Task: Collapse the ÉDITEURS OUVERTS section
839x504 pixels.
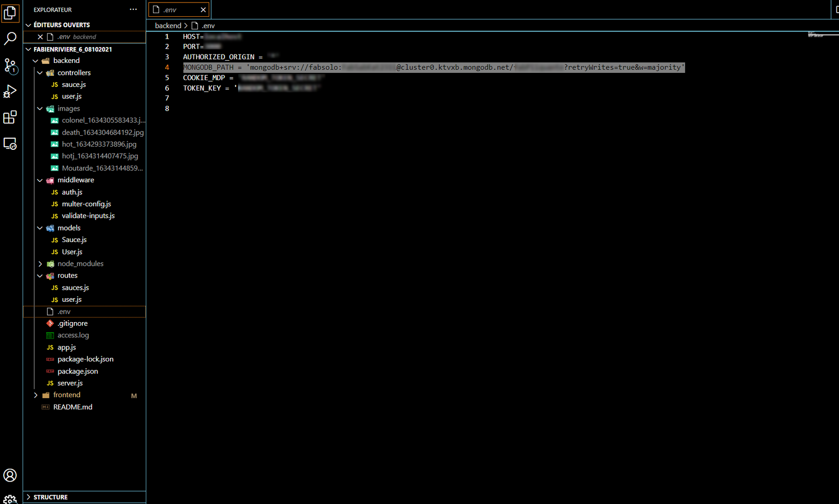Action: pyautogui.click(x=29, y=25)
